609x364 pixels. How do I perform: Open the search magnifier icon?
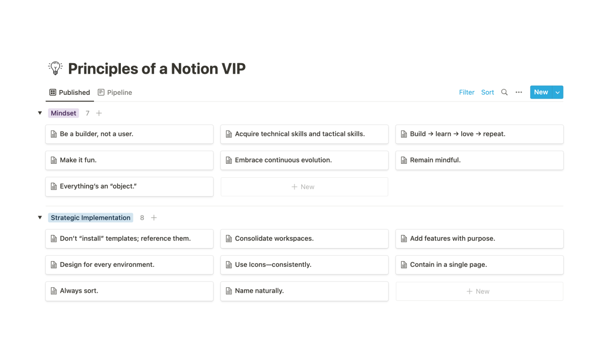coord(504,92)
